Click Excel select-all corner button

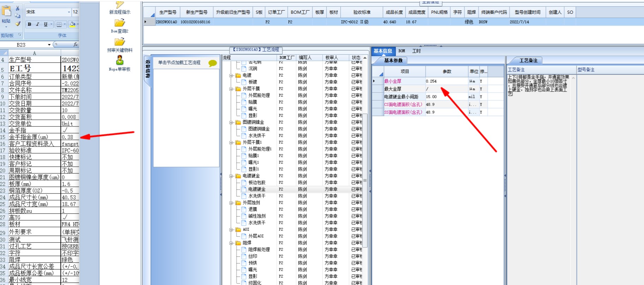tap(4, 53)
